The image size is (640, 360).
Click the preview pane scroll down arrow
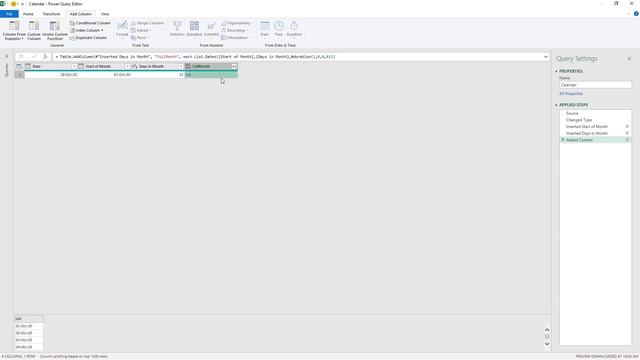tap(547, 344)
